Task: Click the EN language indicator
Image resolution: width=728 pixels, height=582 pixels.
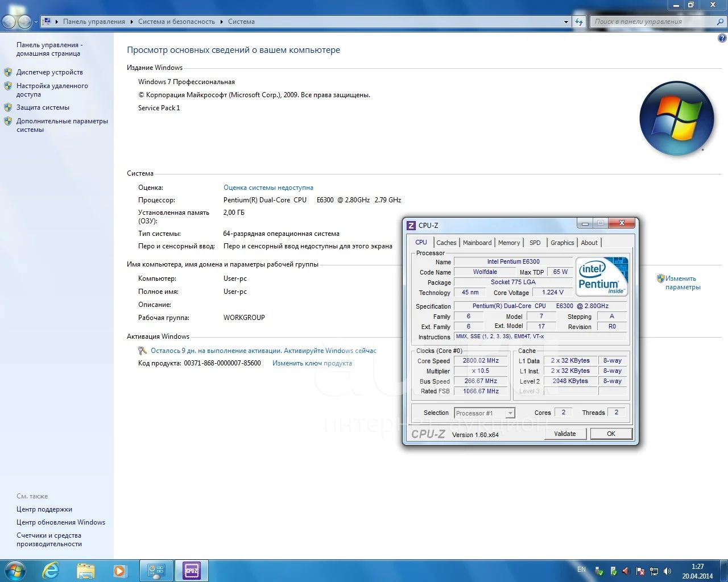Action: point(581,569)
